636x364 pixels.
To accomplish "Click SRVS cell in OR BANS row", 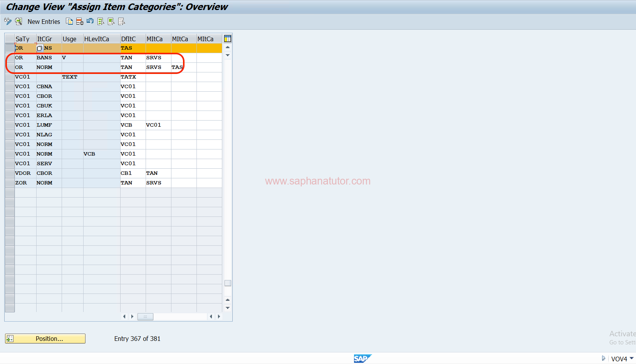I will coord(158,58).
